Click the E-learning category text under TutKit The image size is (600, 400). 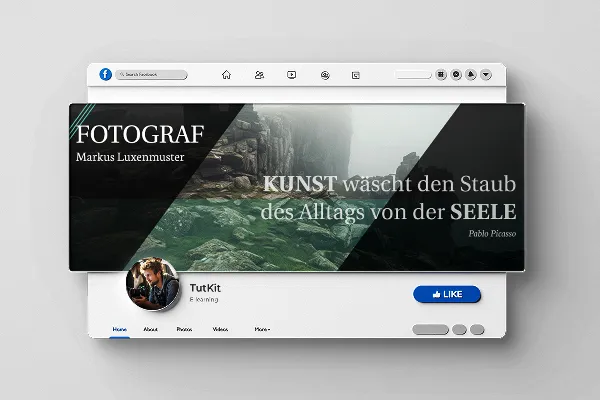(204, 299)
